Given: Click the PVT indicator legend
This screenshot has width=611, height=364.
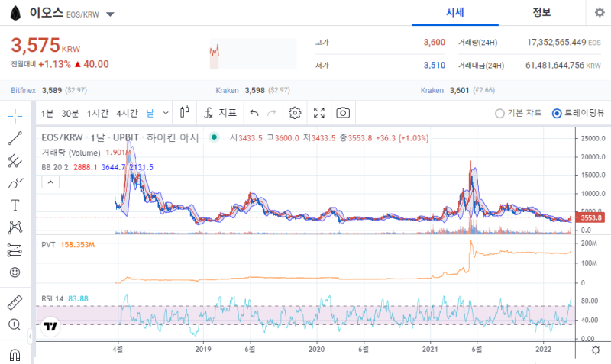Looking at the screenshot, I should click(48, 245).
